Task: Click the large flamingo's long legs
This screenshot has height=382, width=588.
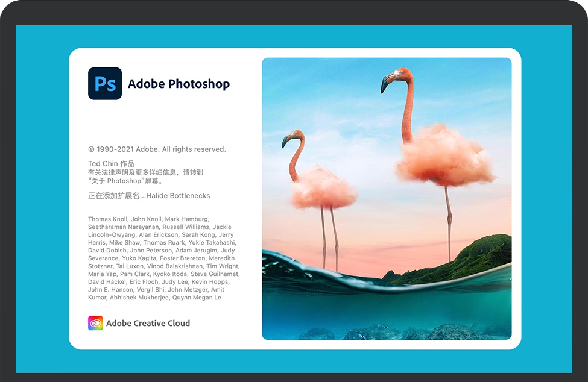Action: tap(449, 223)
